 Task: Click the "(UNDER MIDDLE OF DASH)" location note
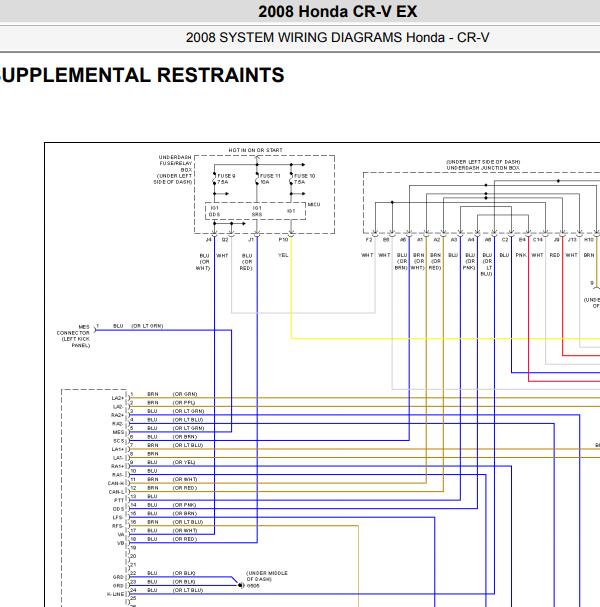[267, 576]
